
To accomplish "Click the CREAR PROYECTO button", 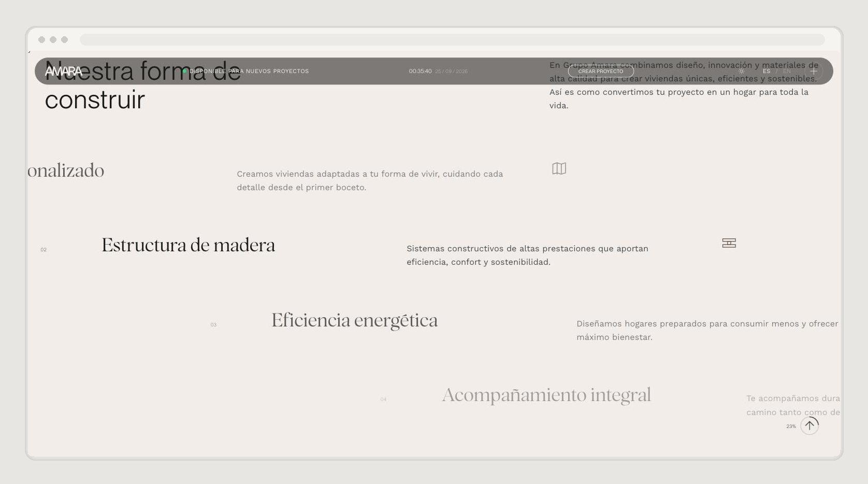I will (601, 71).
